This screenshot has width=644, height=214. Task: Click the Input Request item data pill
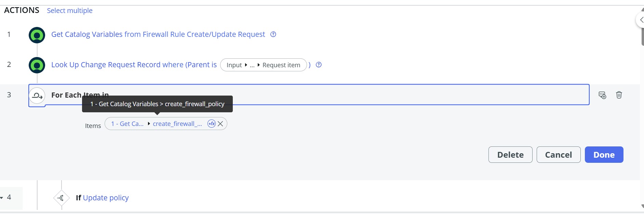(263, 65)
